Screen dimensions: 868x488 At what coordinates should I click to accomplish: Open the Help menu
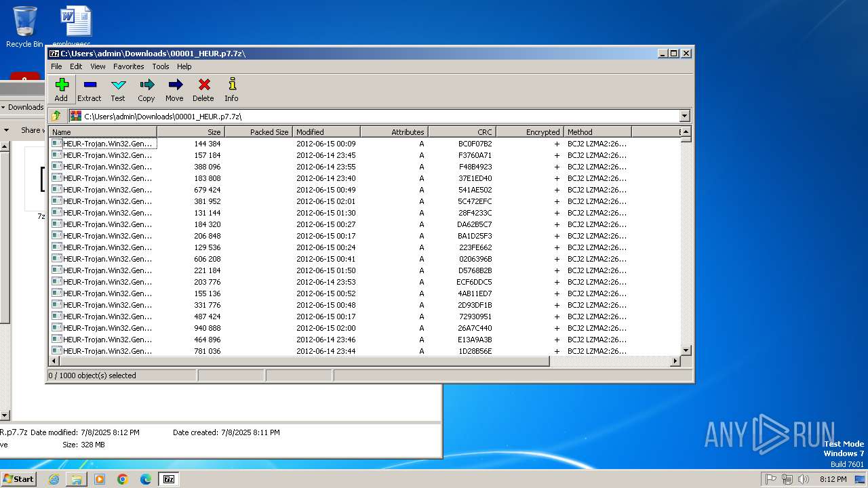point(184,66)
